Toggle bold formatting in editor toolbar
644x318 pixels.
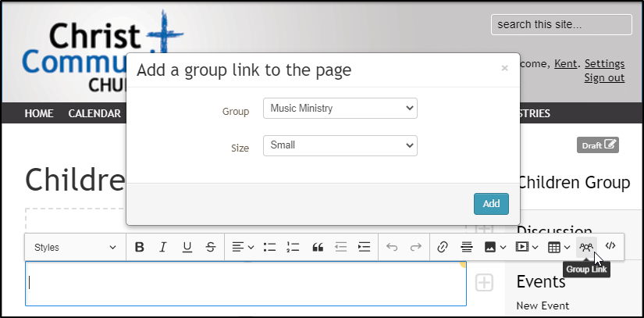click(140, 247)
